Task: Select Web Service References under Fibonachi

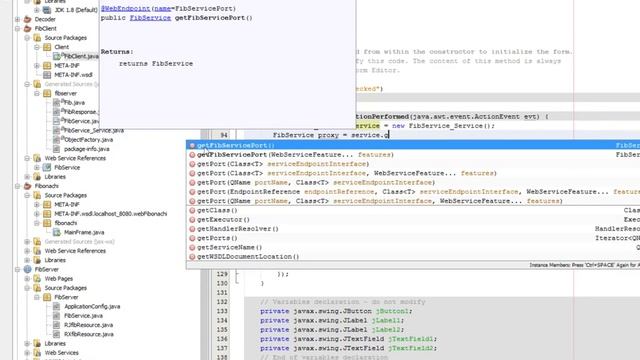Action: (x=75, y=251)
